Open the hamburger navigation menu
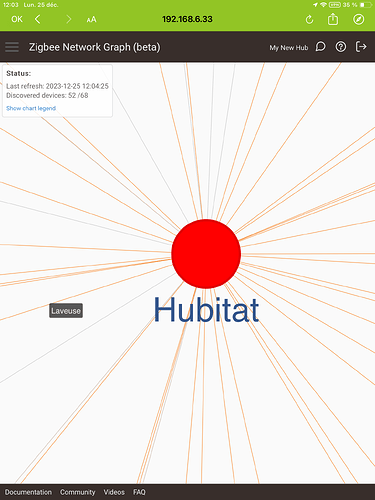The width and height of the screenshot is (375, 500). (x=12, y=47)
